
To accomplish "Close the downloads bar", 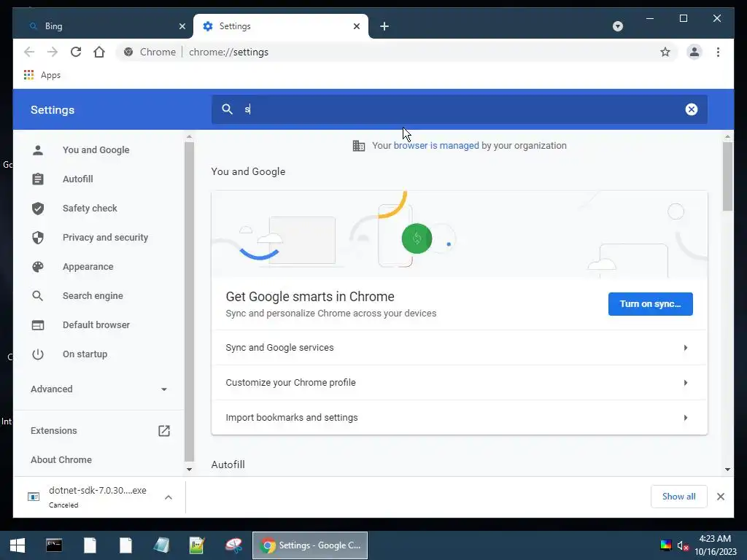I will 720,497.
